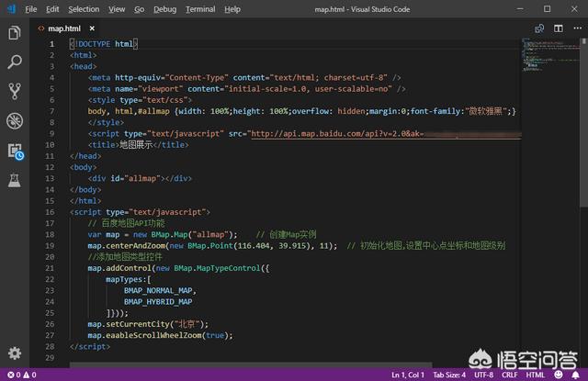
Task: Open the Debug view in activity bar
Action: pyautogui.click(x=14, y=120)
